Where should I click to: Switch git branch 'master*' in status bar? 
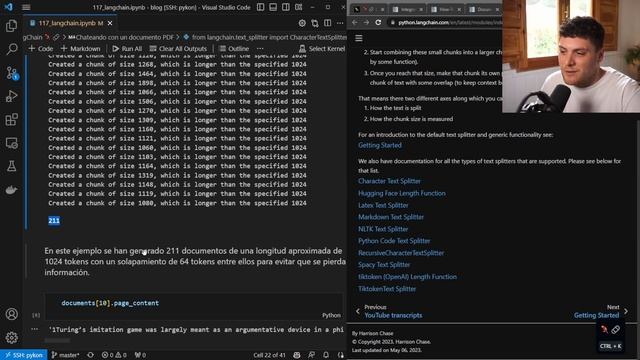point(65,355)
